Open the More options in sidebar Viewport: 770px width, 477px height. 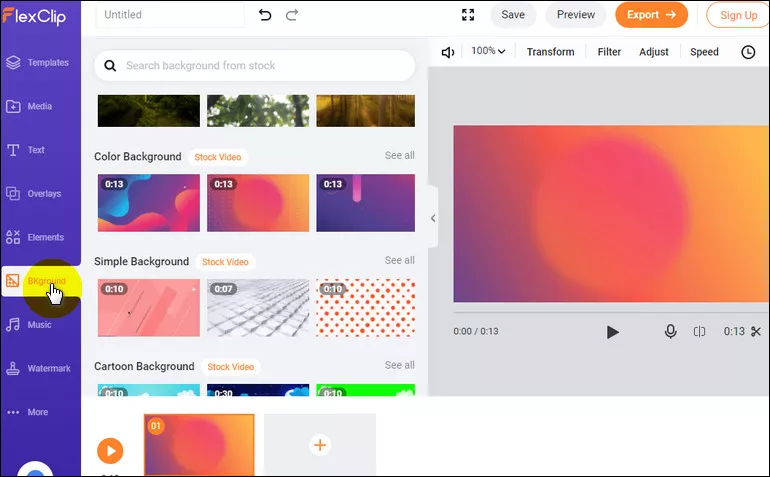28,412
